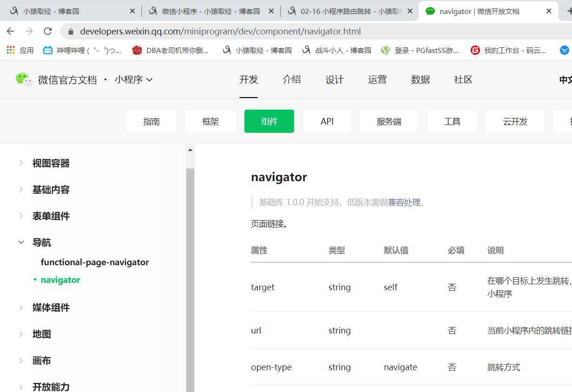Viewport: 572px width, 392px height.
Task: Click the browser back arrow
Action: pos(11,31)
